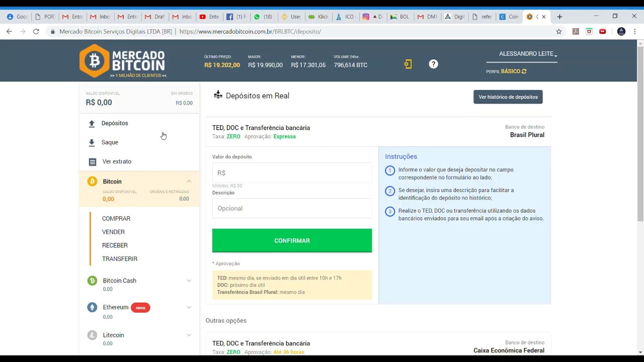This screenshot has height=362, width=644.
Task: Click the browser back arrow
Action: pos(9,31)
